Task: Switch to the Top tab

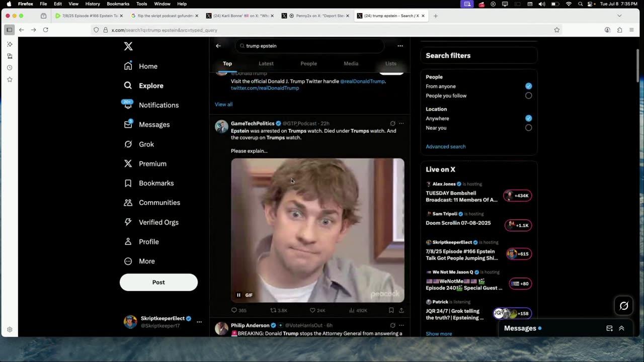Action: tap(227, 64)
